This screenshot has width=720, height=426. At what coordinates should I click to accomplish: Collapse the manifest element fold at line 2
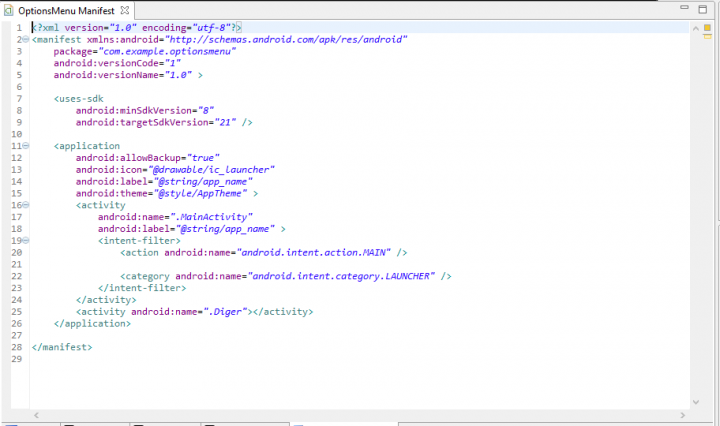[x=26, y=39]
